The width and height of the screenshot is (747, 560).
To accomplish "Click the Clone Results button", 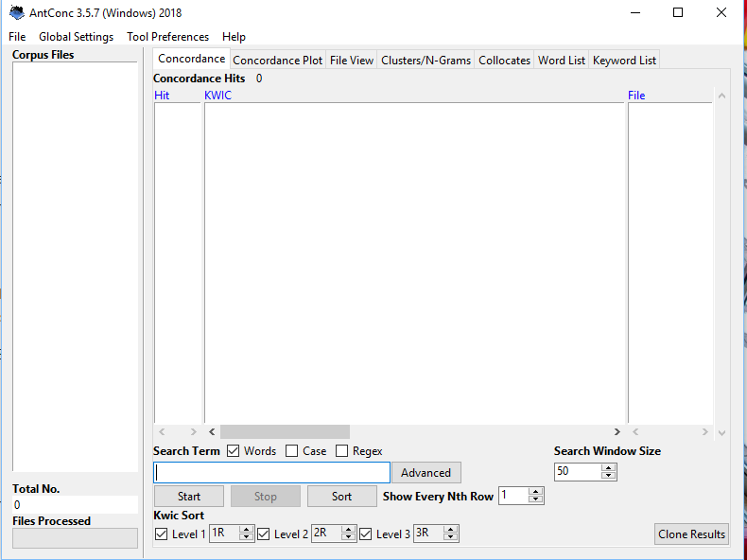I will (691, 534).
